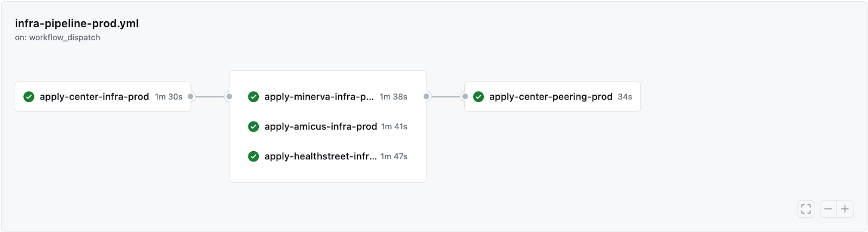Click the 34s duration on apply-center-peering-prod

click(x=625, y=97)
